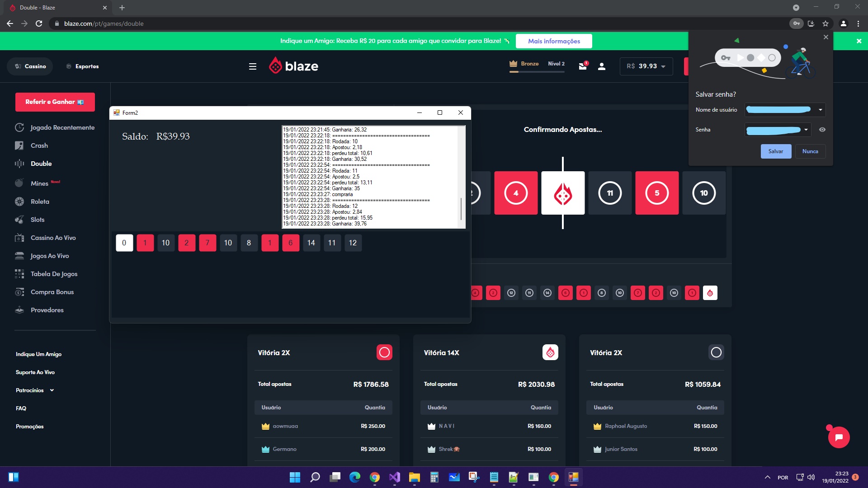Reload the Blaze page
The height and width of the screenshot is (488, 868).
coord(39,23)
